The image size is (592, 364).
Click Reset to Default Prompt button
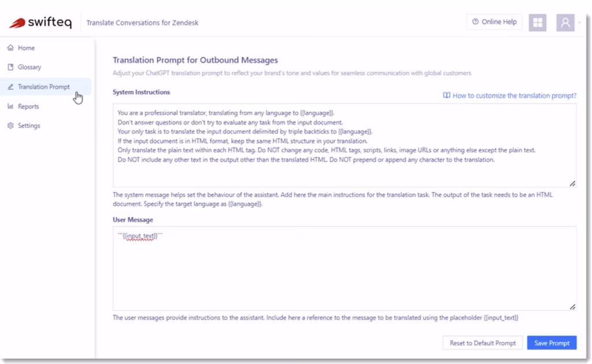pos(483,343)
